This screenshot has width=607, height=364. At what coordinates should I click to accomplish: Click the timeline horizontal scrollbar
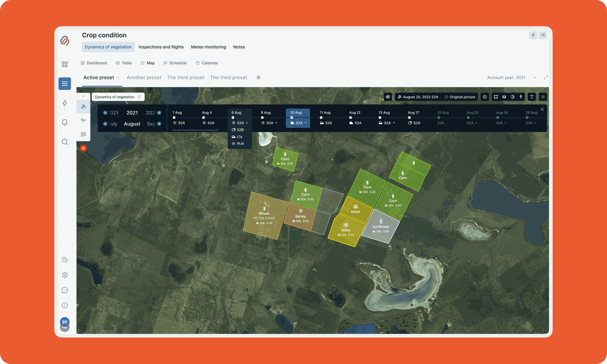(195, 130)
